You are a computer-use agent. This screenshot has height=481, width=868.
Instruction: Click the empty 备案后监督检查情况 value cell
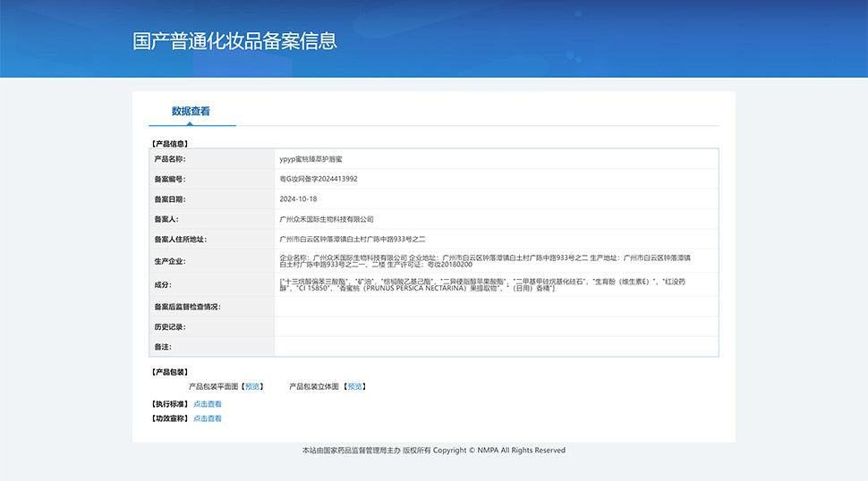point(496,307)
